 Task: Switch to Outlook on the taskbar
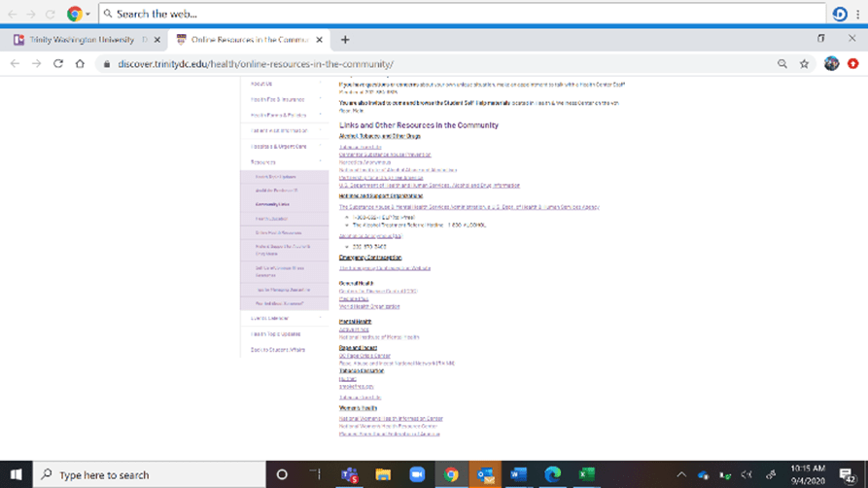pos(485,474)
